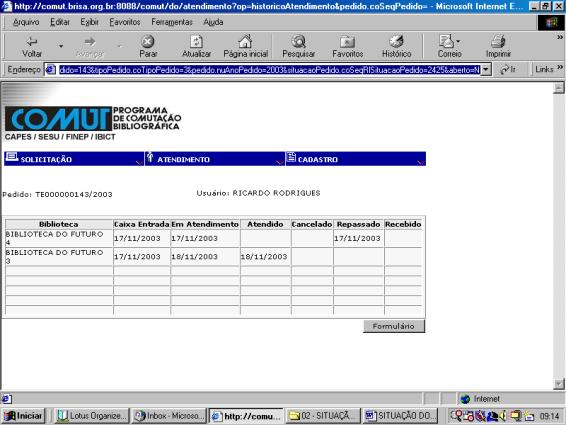566x425 pixels.
Task: Open the address bar dropdown arrow
Action: [x=486, y=69]
